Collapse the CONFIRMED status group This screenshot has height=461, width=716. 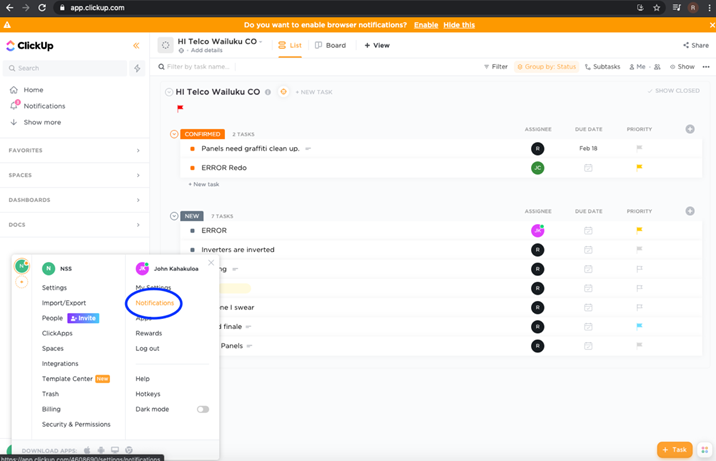(174, 134)
